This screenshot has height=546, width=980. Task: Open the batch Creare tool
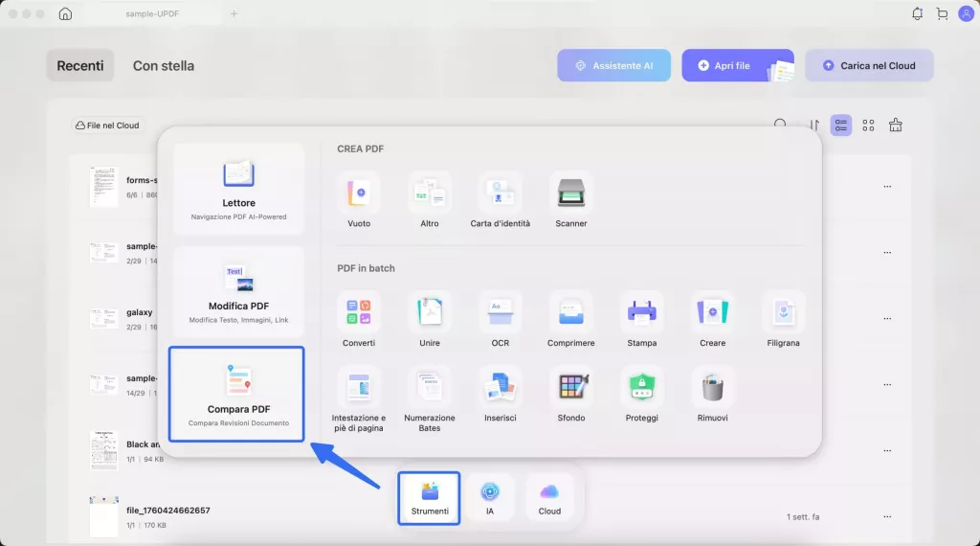[x=712, y=319]
